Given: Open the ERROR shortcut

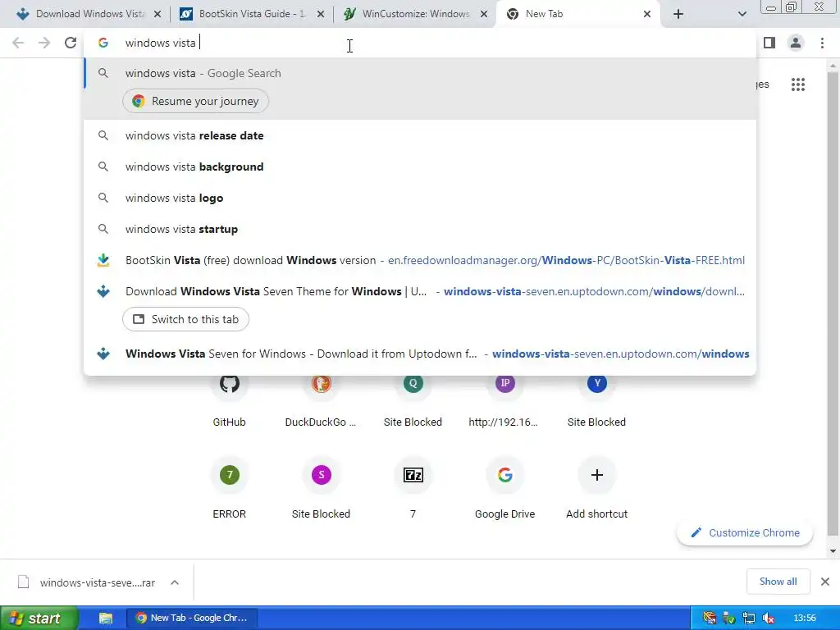Looking at the screenshot, I should pyautogui.click(x=230, y=487).
